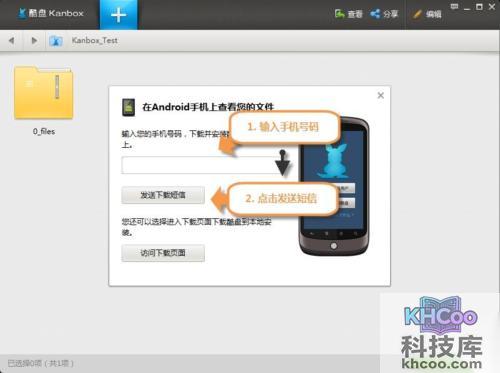Open the 编辑 edit option
This screenshot has height=373, width=500.
click(427, 14)
